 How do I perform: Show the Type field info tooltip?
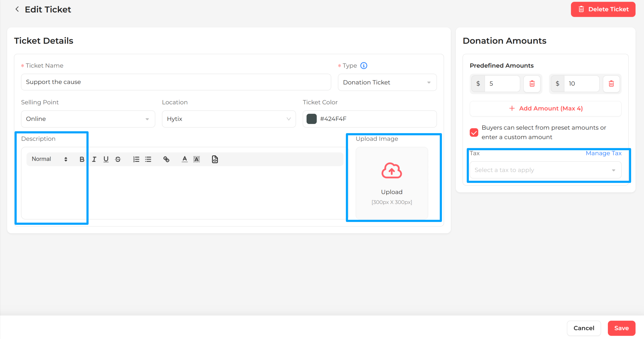click(364, 66)
